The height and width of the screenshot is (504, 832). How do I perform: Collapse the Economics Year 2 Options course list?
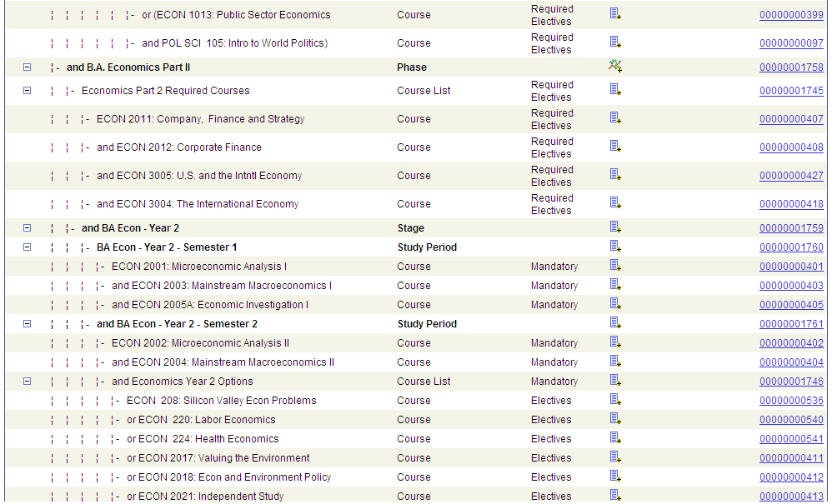[x=26, y=381]
